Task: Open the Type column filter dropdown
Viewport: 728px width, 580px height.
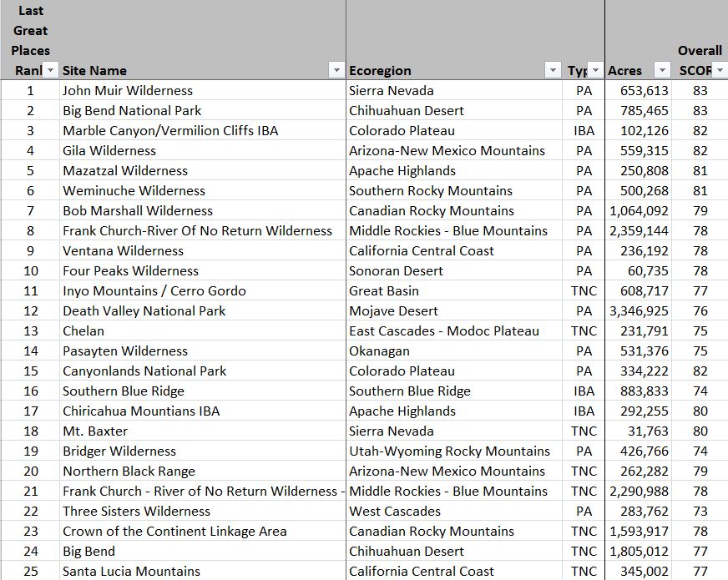Action: point(596,71)
